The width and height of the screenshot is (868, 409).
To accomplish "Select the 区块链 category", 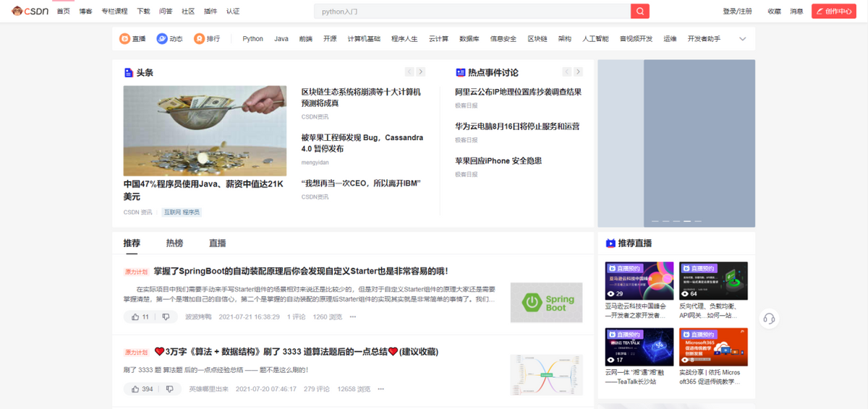I will [537, 39].
